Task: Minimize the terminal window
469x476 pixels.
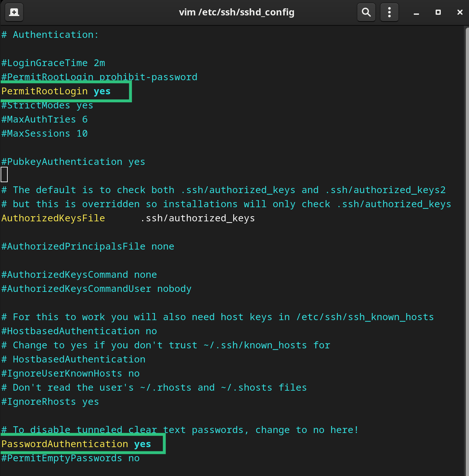Action: [x=416, y=12]
